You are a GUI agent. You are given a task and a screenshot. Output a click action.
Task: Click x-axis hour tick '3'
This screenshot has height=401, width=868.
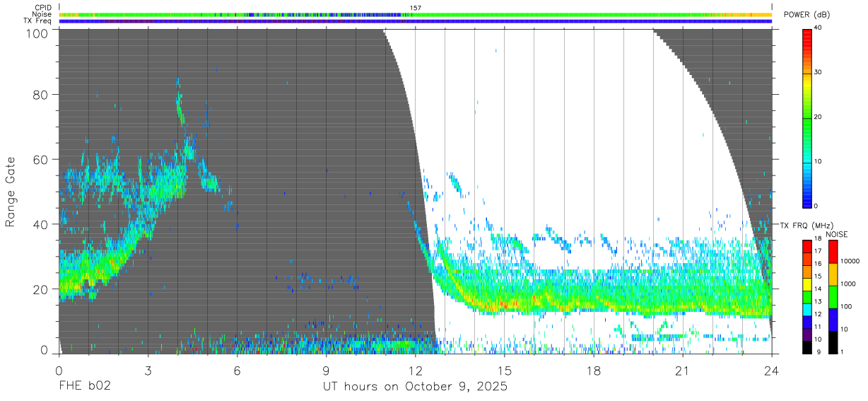pyautogui.click(x=148, y=370)
